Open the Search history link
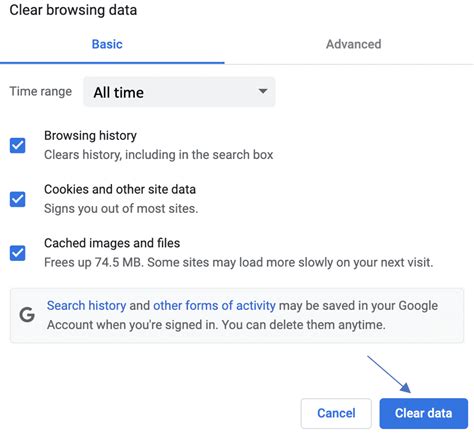 pos(86,305)
